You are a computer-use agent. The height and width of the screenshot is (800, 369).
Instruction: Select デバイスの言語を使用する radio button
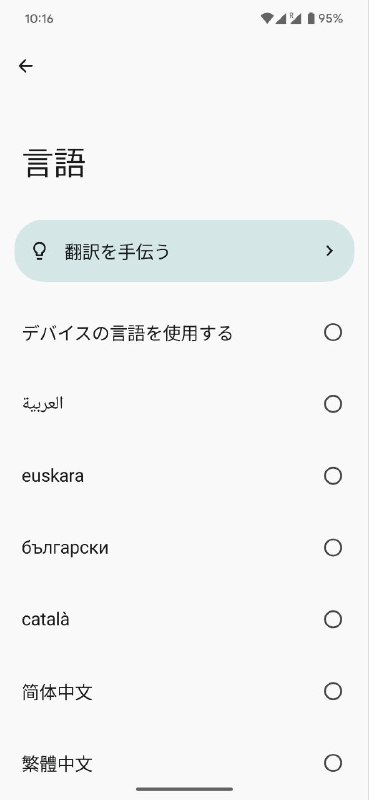(333, 333)
